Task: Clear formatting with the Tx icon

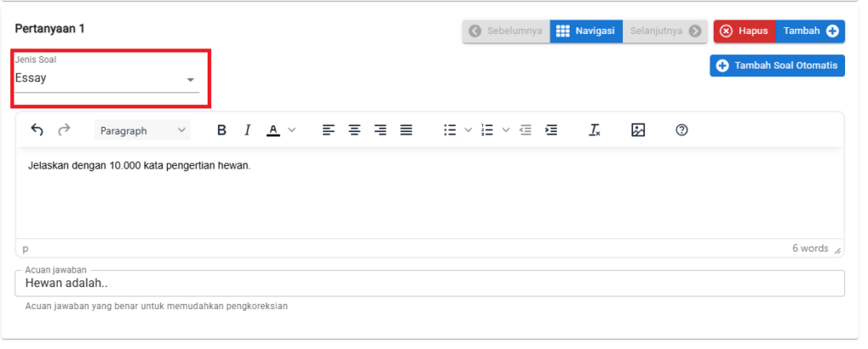Action: coord(594,130)
